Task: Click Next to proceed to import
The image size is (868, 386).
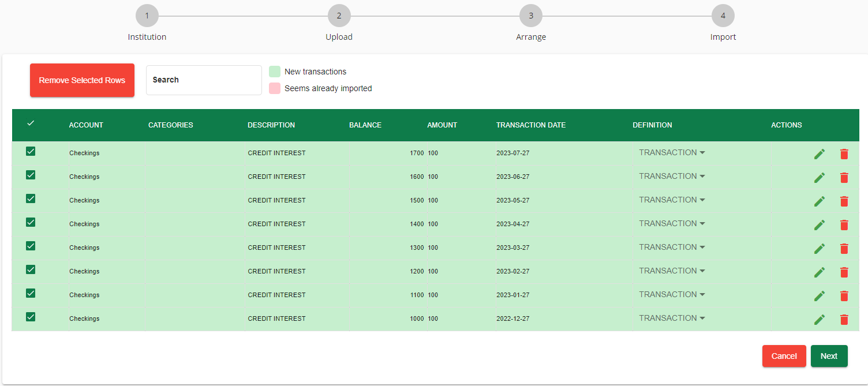Action: pyautogui.click(x=829, y=356)
